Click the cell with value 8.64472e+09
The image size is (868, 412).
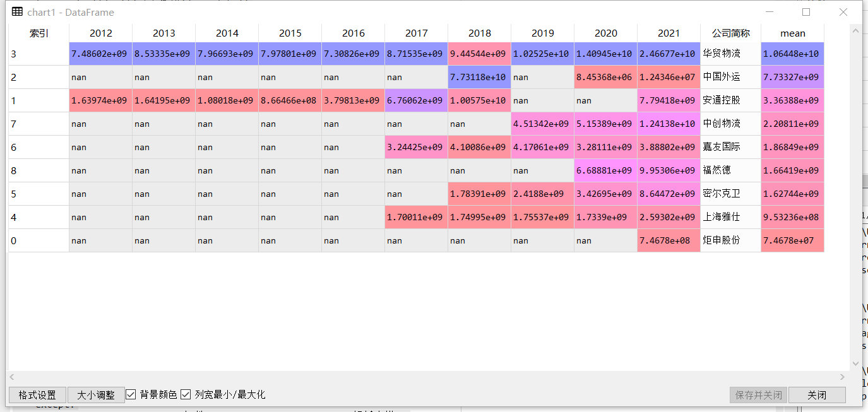[x=669, y=194]
